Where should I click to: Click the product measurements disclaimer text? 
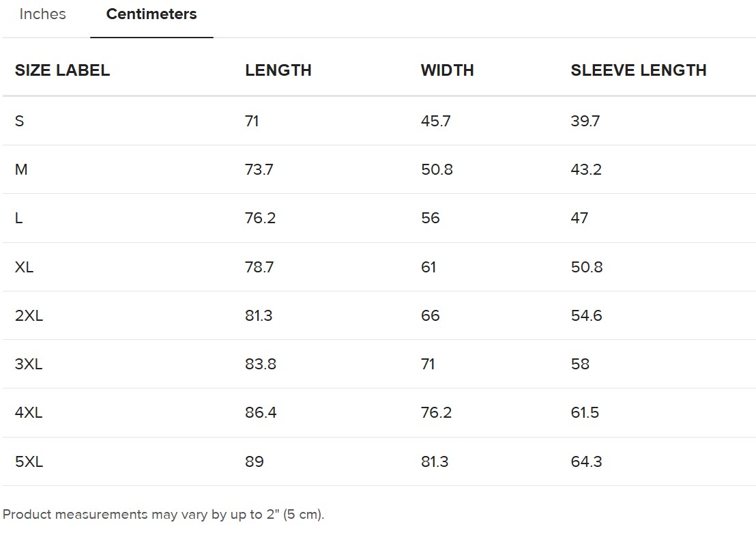[x=164, y=514]
